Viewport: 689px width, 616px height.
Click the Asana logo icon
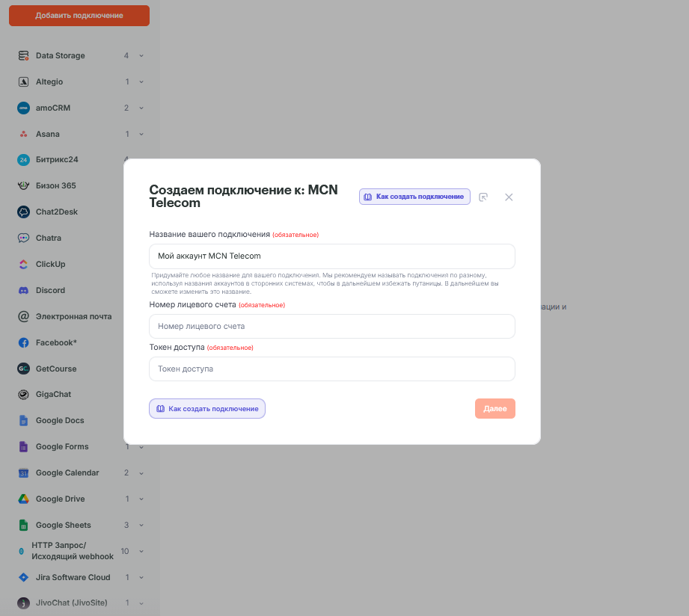click(x=23, y=134)
